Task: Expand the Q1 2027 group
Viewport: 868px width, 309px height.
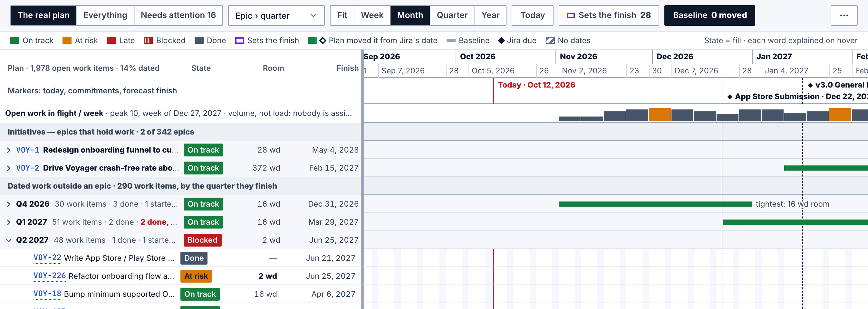Action: click(9, 222)
